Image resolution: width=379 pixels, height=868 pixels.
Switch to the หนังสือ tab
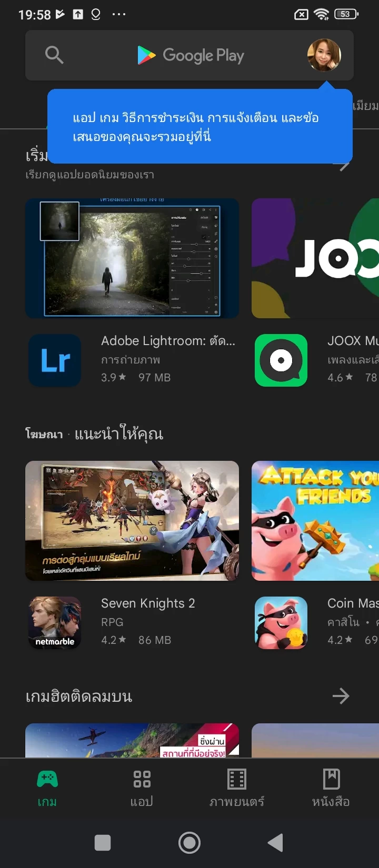pos(331,788)
